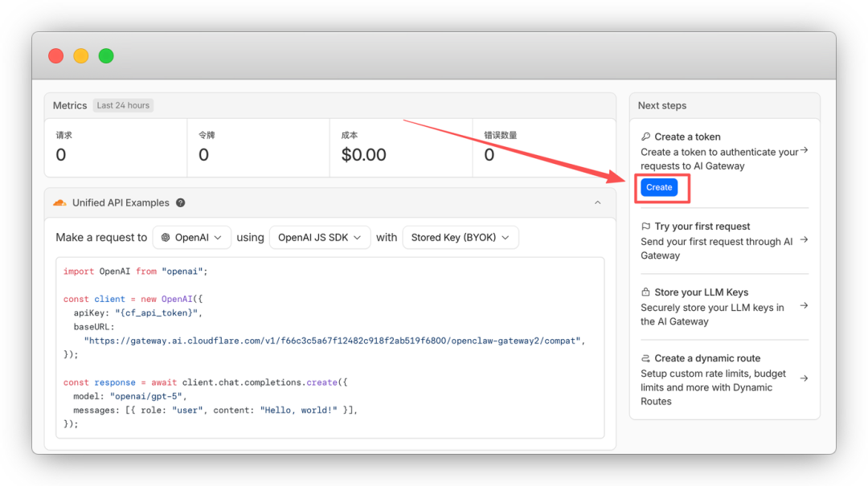Select the 错误数量 metric card
868x486 pixels.
coord(543,148)
